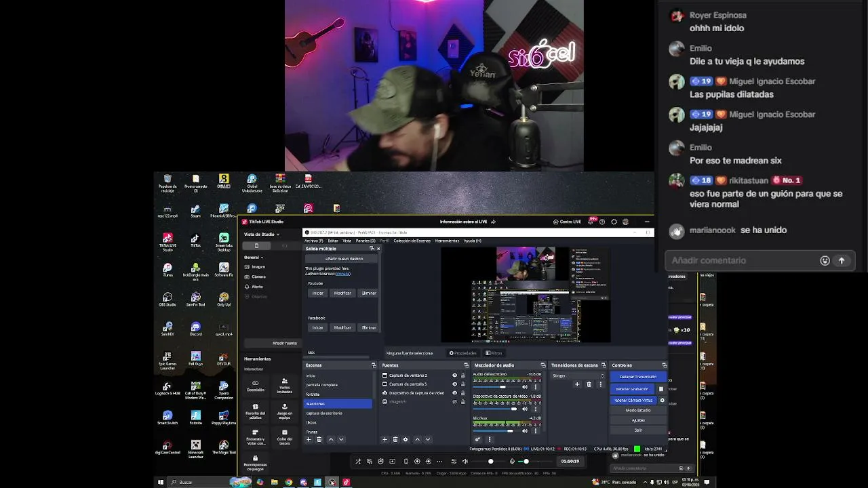Image resolution: width=868 pixels, height=488 pixels.
Task: Click the Añadir comentario input field
Action: (x=743, y=260)
